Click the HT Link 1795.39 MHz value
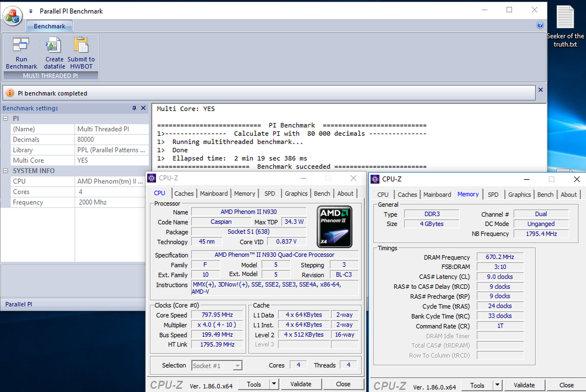Viewport: 586px width, 392px height. 217,344
